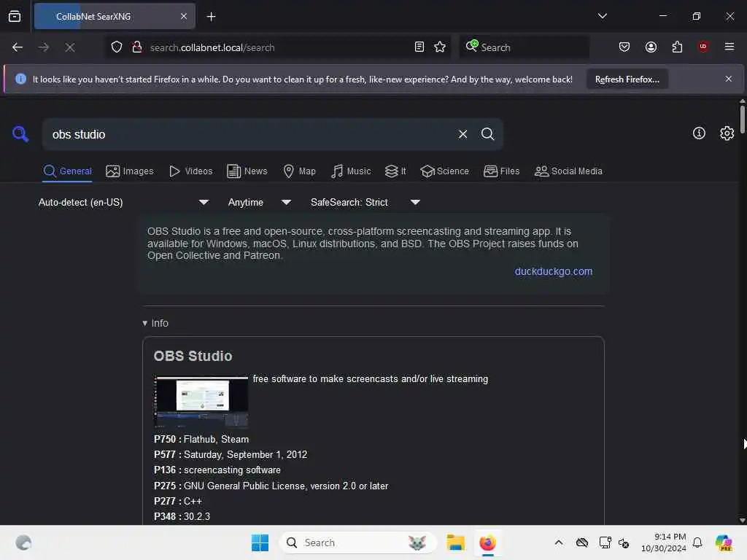This screenshot has height=560, width=747.
Task: Switch to the Images tab
Action: coord(130,171)
